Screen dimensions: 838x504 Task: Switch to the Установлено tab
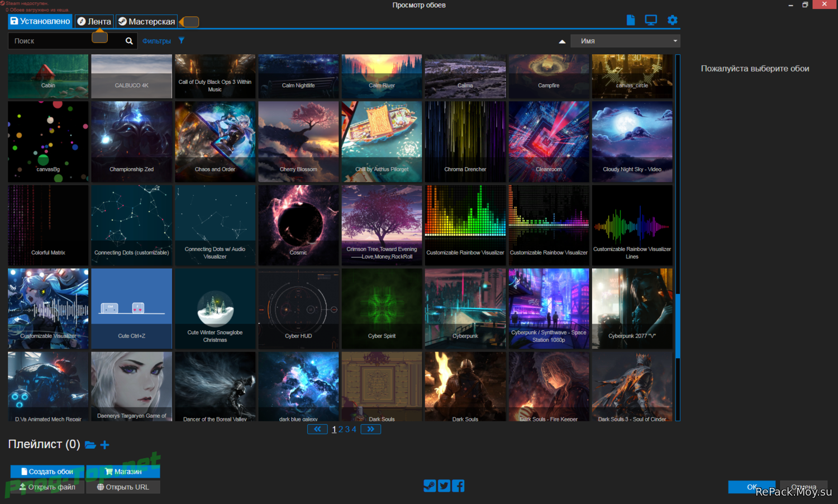pyautogui.click(x=40, y=21)
